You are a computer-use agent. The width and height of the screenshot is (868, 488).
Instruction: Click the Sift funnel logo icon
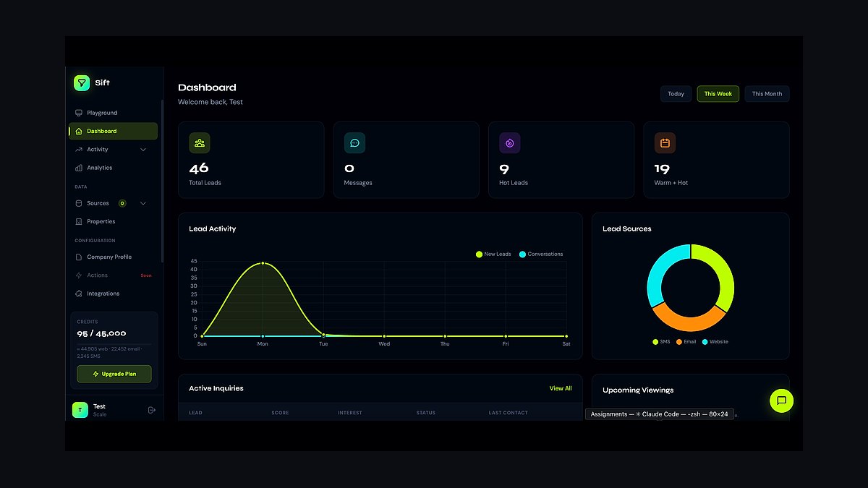pyautogui.click(x=82, y=82)
